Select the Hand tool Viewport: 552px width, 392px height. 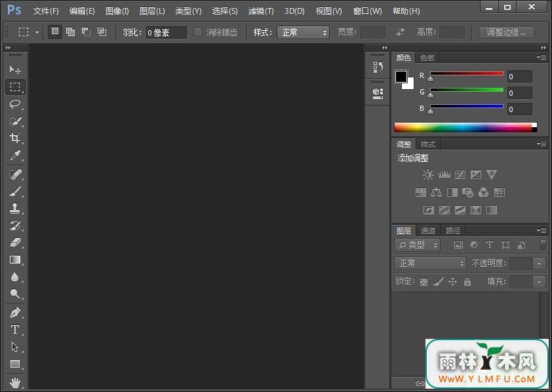tap(15, 382)
